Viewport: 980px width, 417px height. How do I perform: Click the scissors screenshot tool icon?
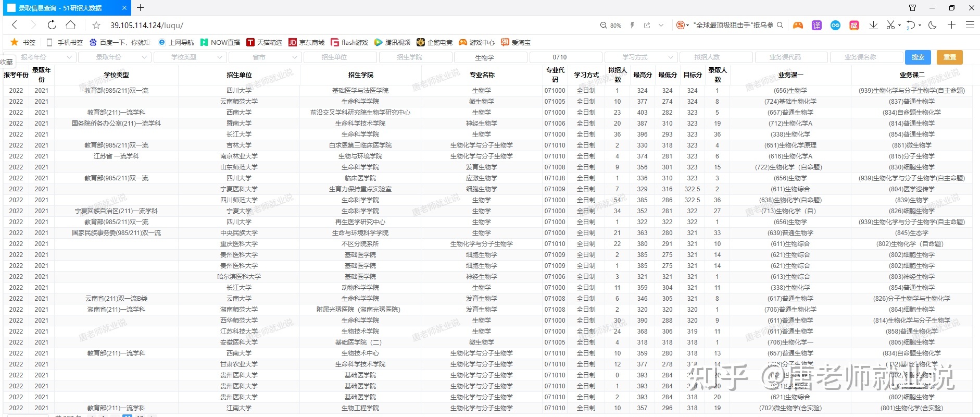(890, 25)
